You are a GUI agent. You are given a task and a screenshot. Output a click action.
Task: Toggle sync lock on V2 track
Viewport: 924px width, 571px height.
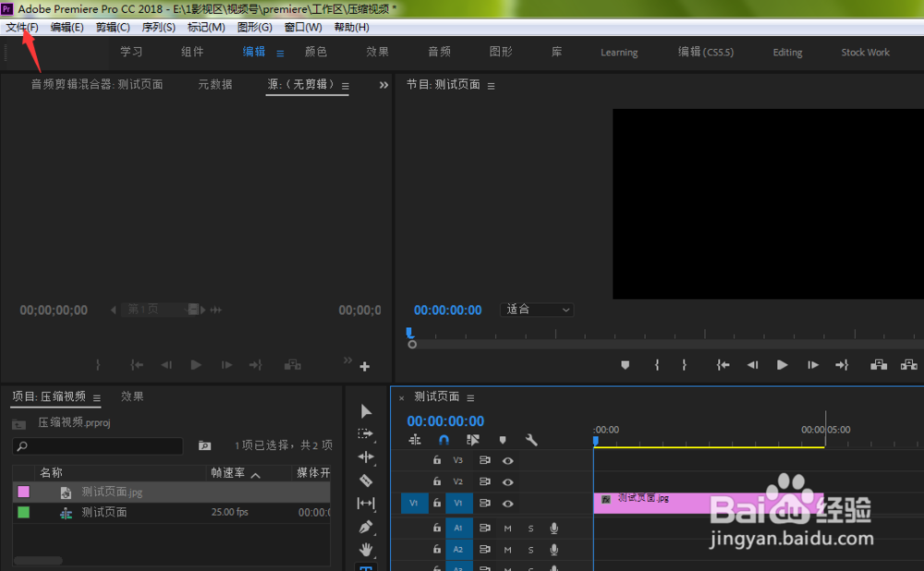click(485, 482)
